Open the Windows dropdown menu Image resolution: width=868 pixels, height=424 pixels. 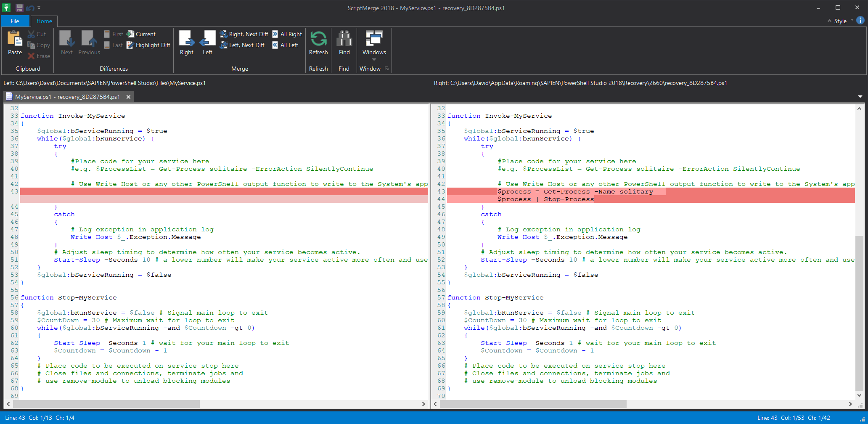coord(374,45)
